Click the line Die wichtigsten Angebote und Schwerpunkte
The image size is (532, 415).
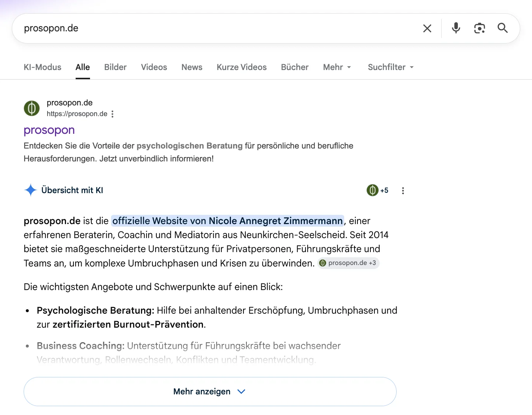click(x=153, y=287)
